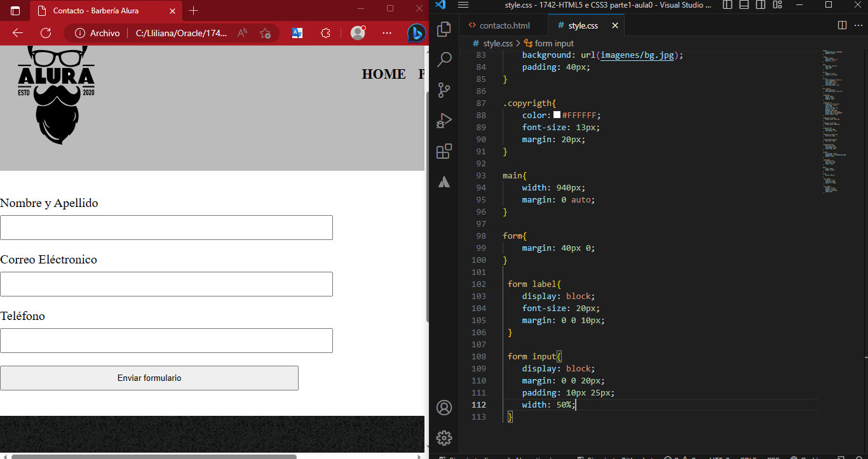Refresh the page in Edge
The width and height of the screenshot is (868, 459).
coord(46,33)
